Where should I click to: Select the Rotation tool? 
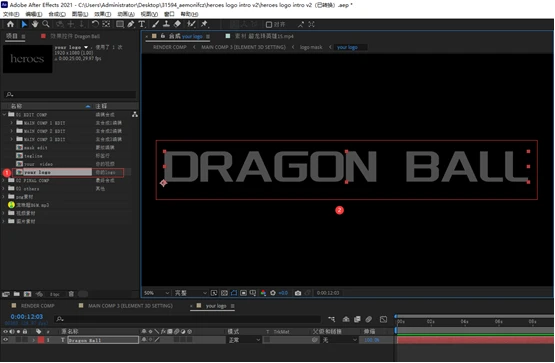click(x=95, y=24)
